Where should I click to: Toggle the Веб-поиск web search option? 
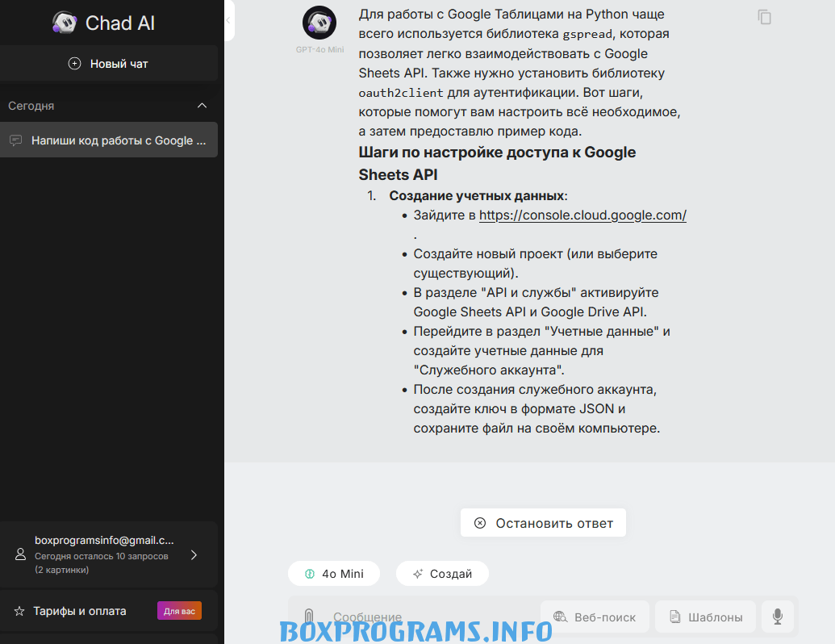point(595,617)
